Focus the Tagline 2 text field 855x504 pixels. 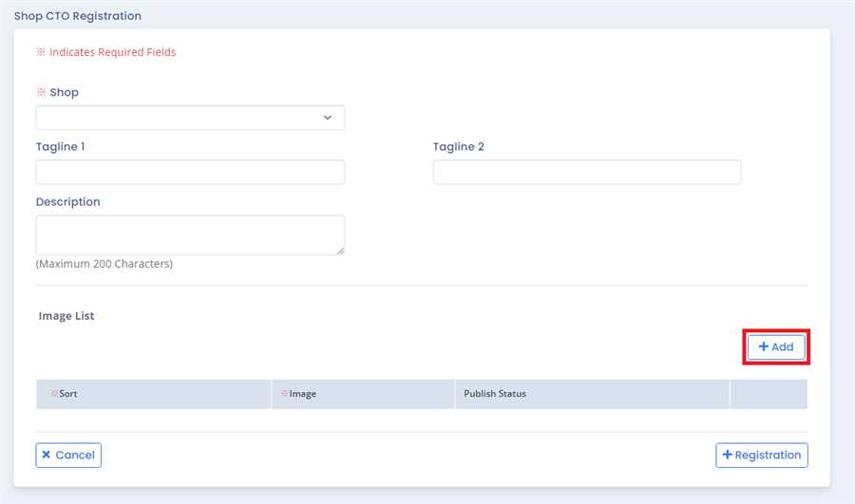[x=586, y=172]
